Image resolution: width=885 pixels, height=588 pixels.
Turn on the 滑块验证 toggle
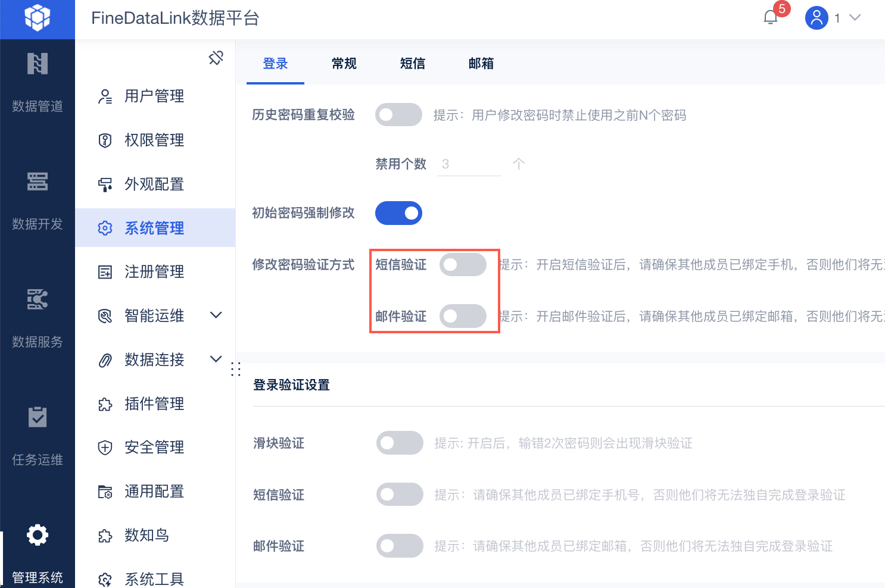400,443
